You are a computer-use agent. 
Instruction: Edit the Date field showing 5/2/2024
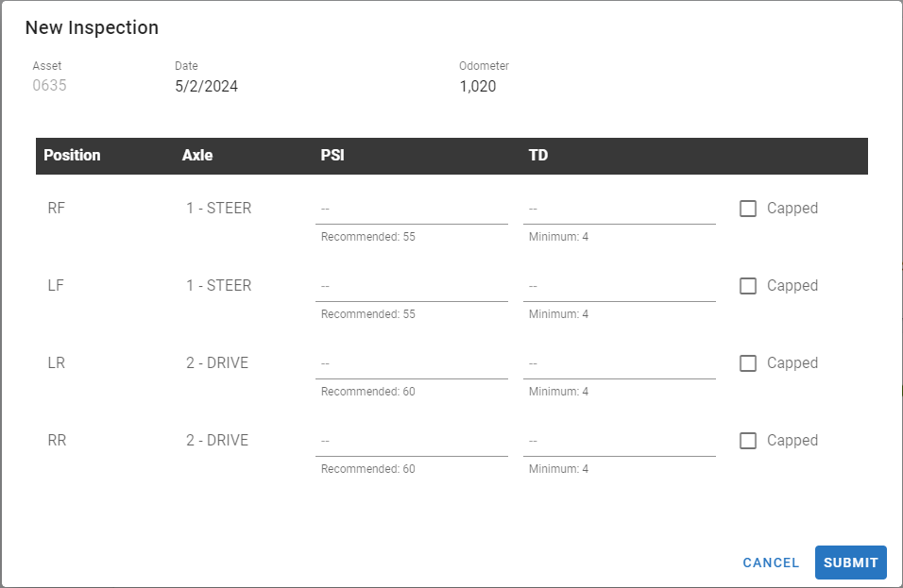pos(207,87)
